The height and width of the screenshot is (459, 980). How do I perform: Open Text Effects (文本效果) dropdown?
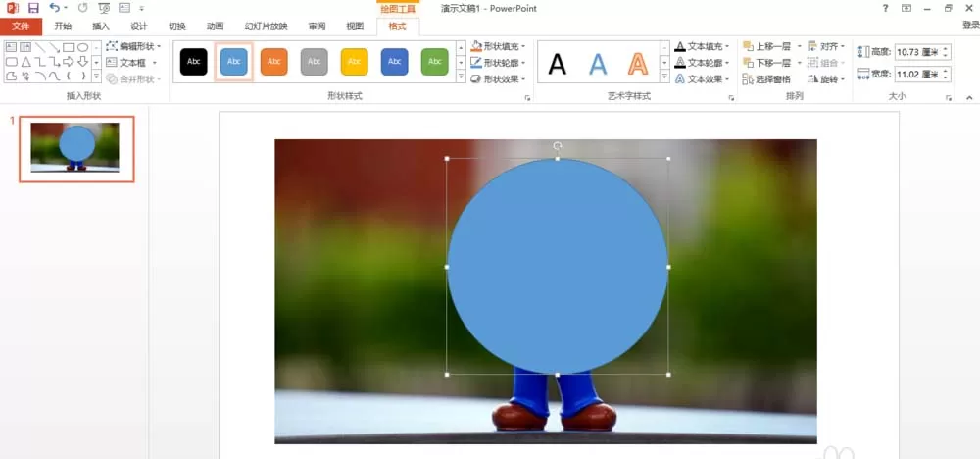703,79
